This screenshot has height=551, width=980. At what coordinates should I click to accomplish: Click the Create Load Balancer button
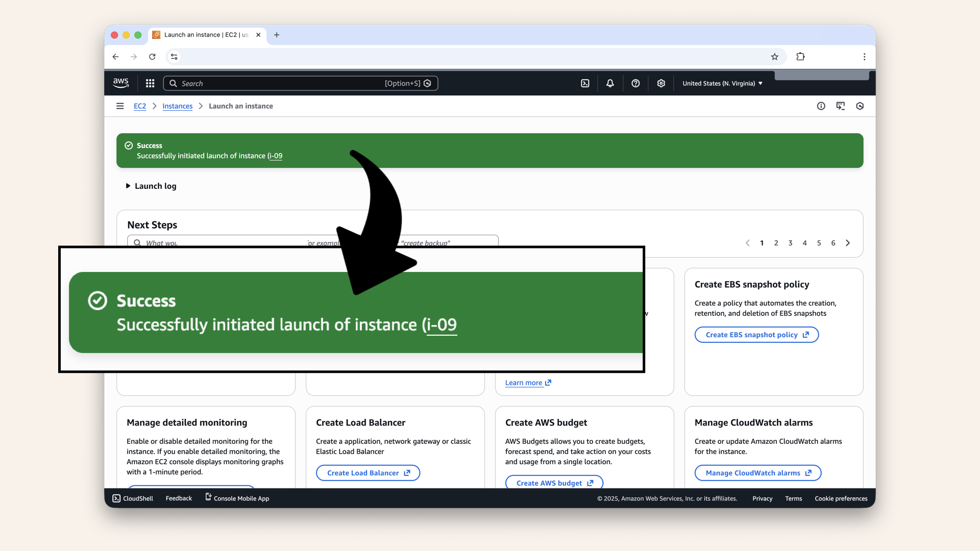pyautogui.click(x=368, y=472)
